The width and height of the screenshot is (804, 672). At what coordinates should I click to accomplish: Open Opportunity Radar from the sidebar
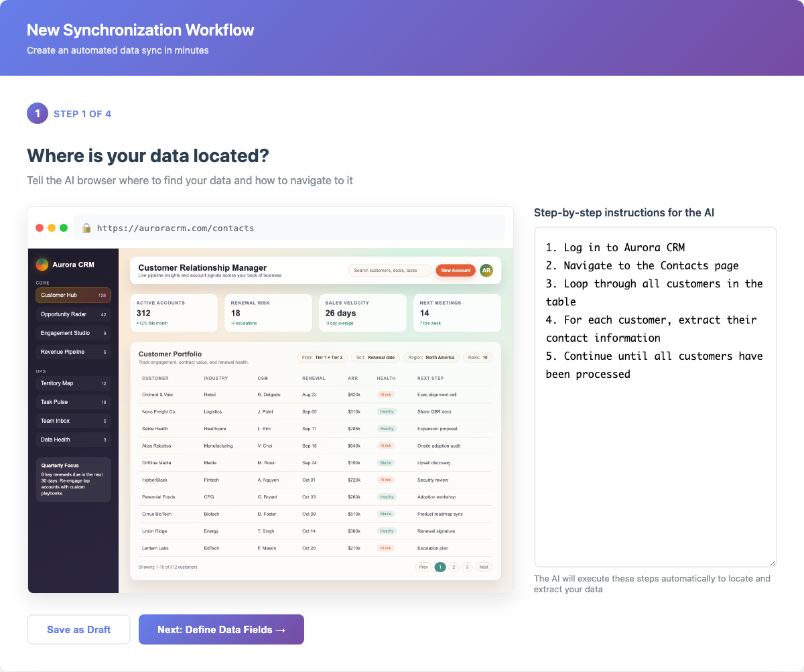(73, 314)
